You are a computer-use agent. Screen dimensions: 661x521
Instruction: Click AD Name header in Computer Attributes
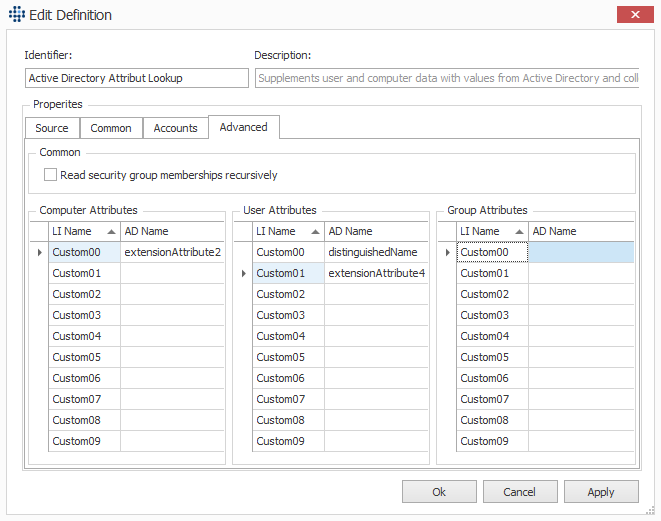(x=172, y=231)
